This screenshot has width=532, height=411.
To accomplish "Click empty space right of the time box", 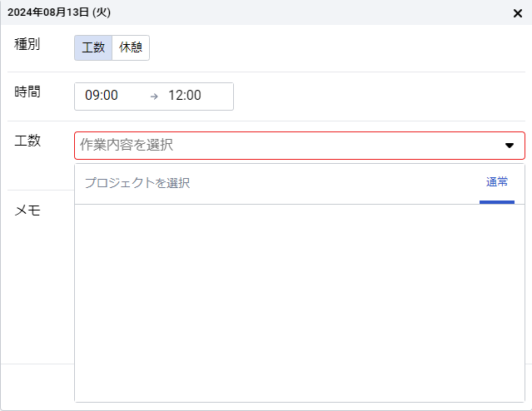I will [378, 97].
